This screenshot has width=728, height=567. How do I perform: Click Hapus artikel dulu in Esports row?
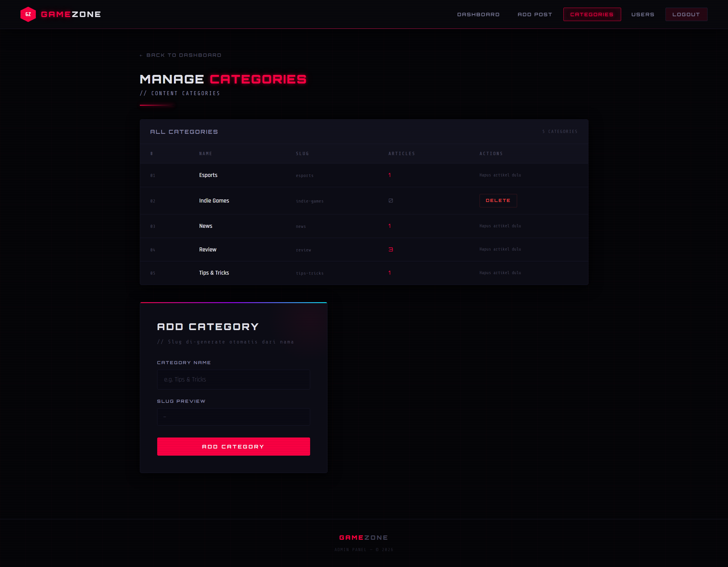pos(500,175)
